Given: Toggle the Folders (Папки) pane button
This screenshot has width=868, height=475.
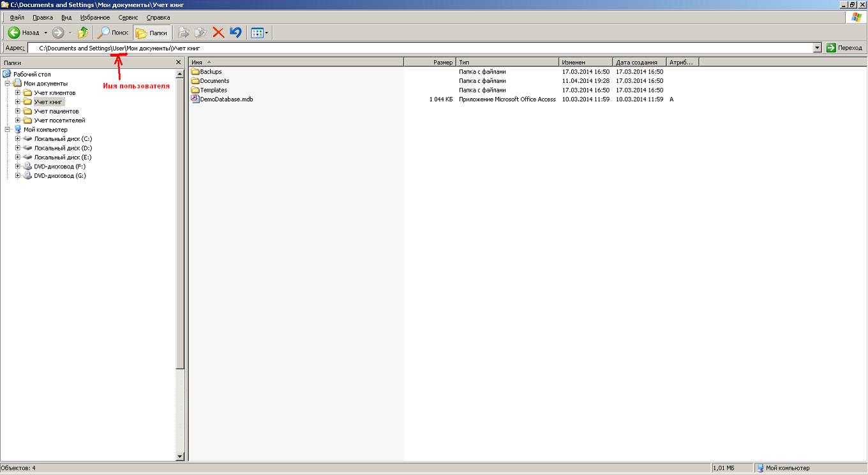Looking at the screenshot, I should [152, 33].
